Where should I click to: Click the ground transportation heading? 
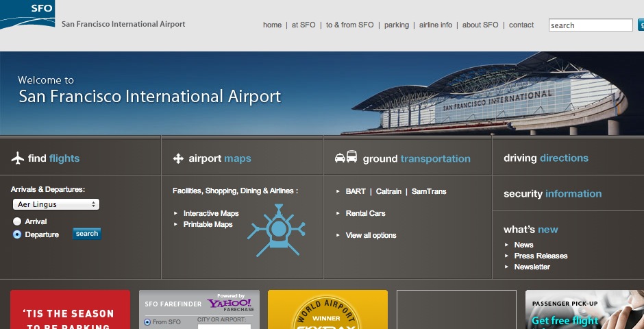pyautogui.click(x=417, y=159)
